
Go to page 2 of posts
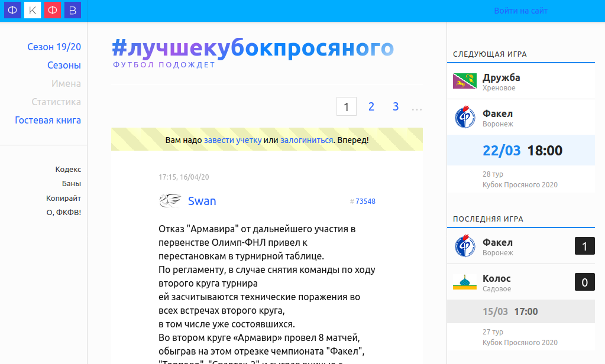coord(371,106)
